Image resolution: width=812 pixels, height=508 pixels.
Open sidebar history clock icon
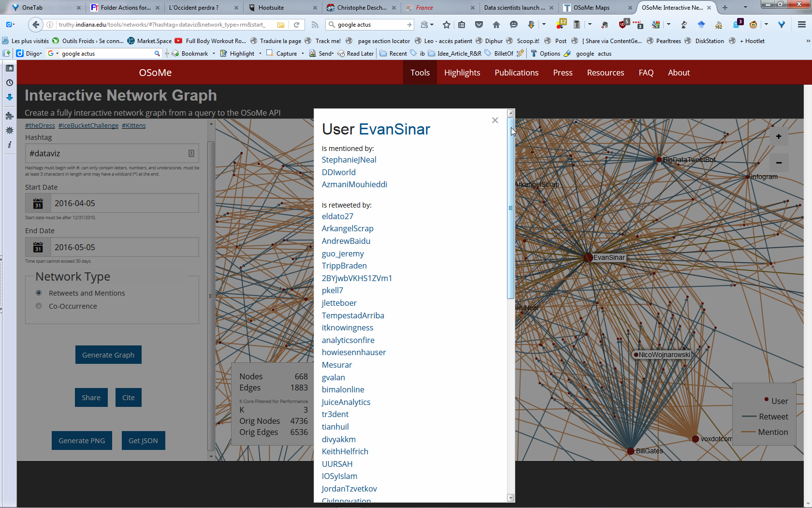9,83
